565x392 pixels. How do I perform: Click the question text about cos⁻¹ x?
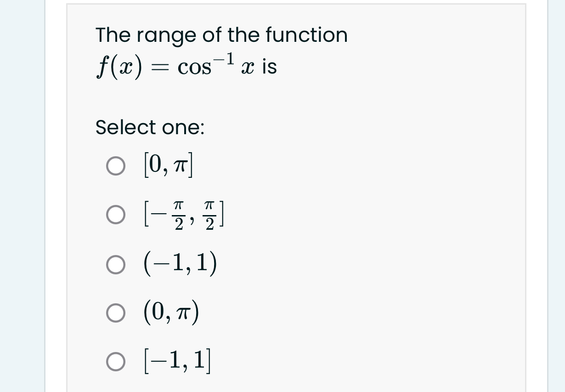[220, 35]
